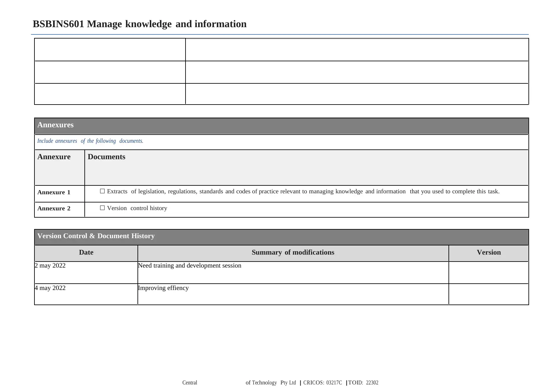Click the 'Version' column header

pyautogui.click(x=489, y=253)
